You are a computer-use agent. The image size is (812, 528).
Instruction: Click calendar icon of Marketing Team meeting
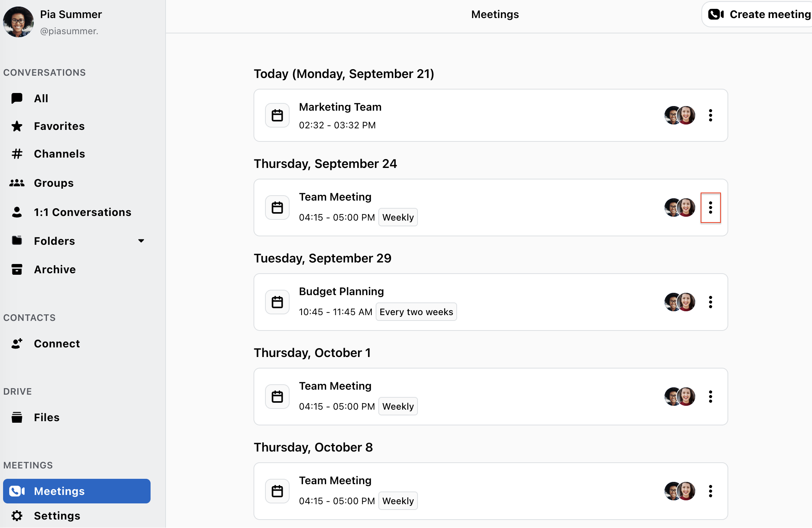(x=277, y=115)
